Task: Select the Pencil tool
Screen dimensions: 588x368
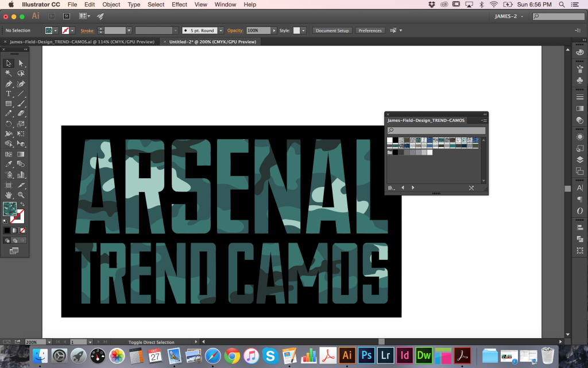Action: tap(9, 113)
